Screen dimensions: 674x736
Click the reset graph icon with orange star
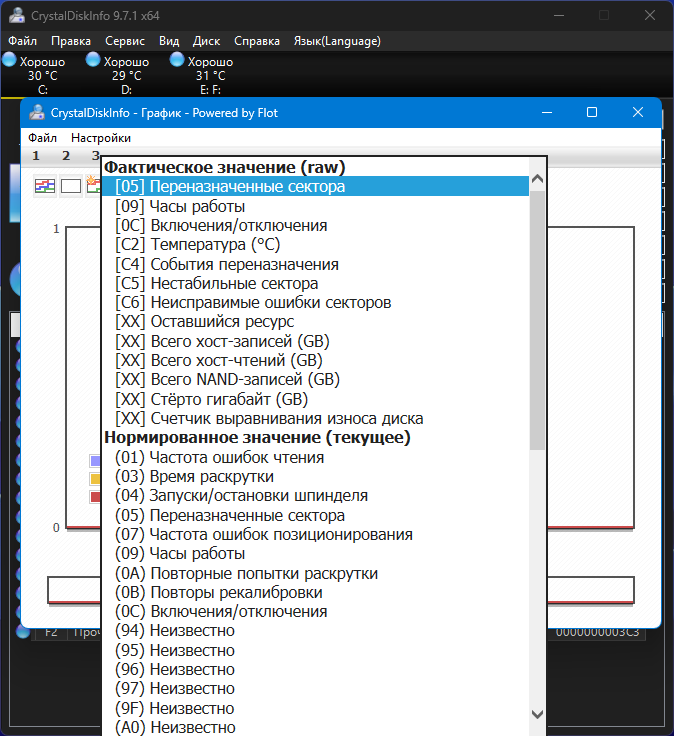pyautogui.click(x=93, y=185)
